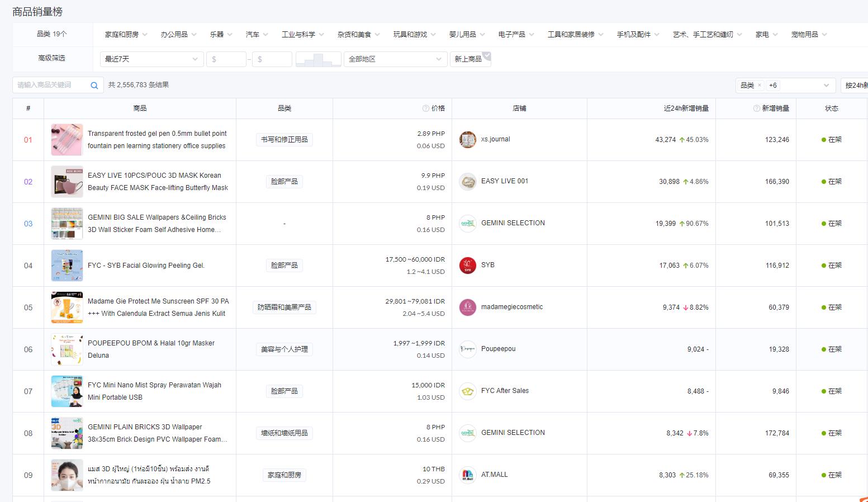This screenshot has height=502, width=868.
Task: Expand 电子产品 category menu
Action: (x=516, y=35)
